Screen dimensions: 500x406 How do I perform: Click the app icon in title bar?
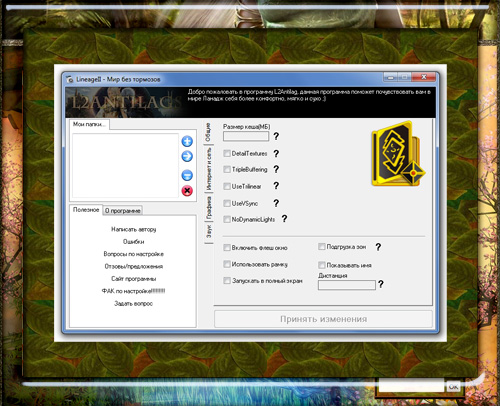69,79
